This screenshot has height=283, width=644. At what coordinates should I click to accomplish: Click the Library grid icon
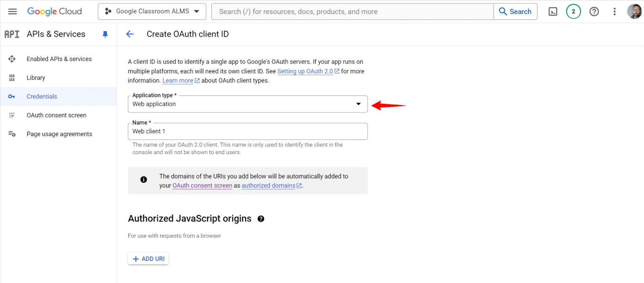(12, 78)
